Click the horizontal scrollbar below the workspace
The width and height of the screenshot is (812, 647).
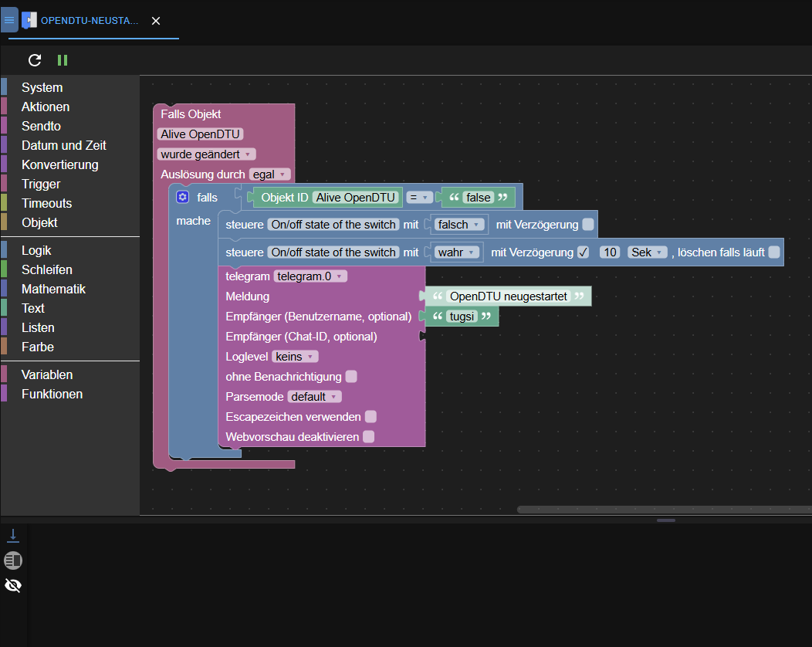click(x=664, y=510)
